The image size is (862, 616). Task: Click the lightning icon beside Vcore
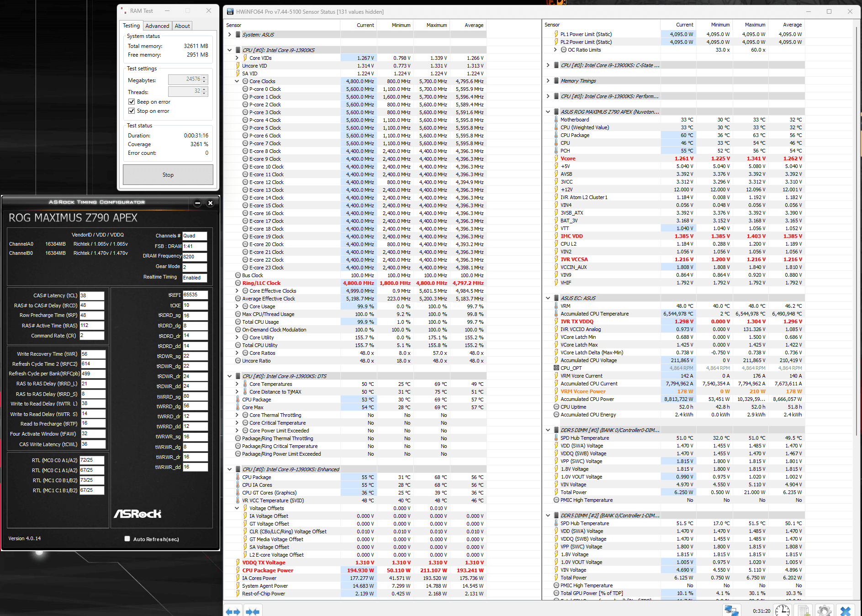tap(556, 158)
